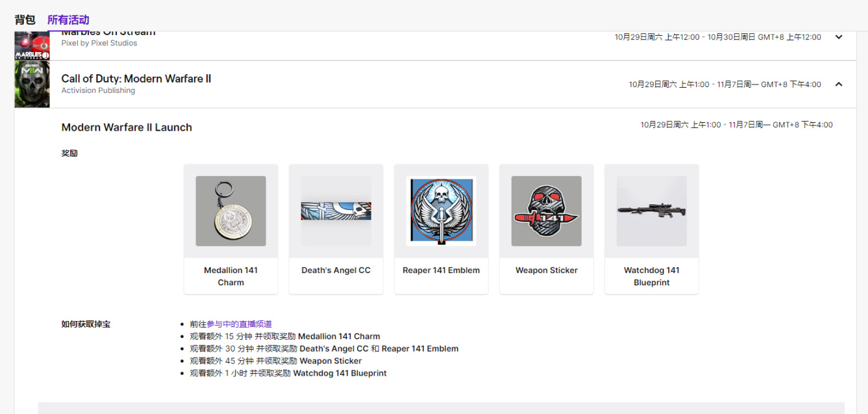
Task: Click the Medallion 141 Charm card label
Action: pos(231,276)
